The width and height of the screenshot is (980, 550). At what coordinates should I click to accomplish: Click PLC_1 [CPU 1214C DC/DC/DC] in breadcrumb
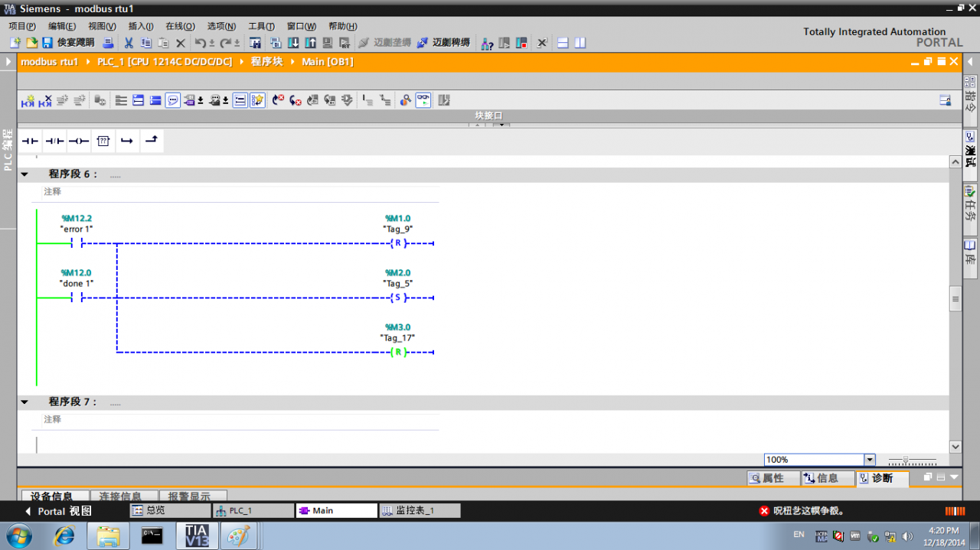pyautogui.click(x=165, y=62)
